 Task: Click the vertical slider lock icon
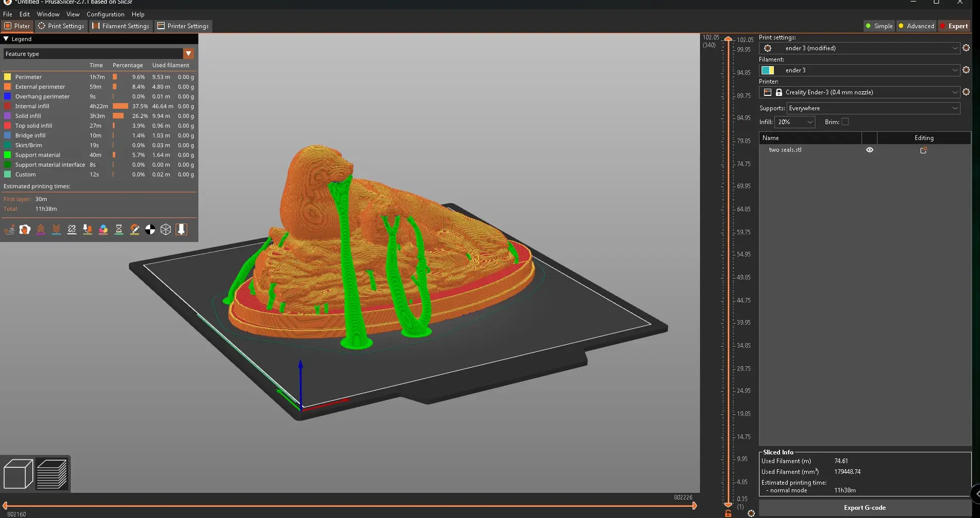(728, 513)
